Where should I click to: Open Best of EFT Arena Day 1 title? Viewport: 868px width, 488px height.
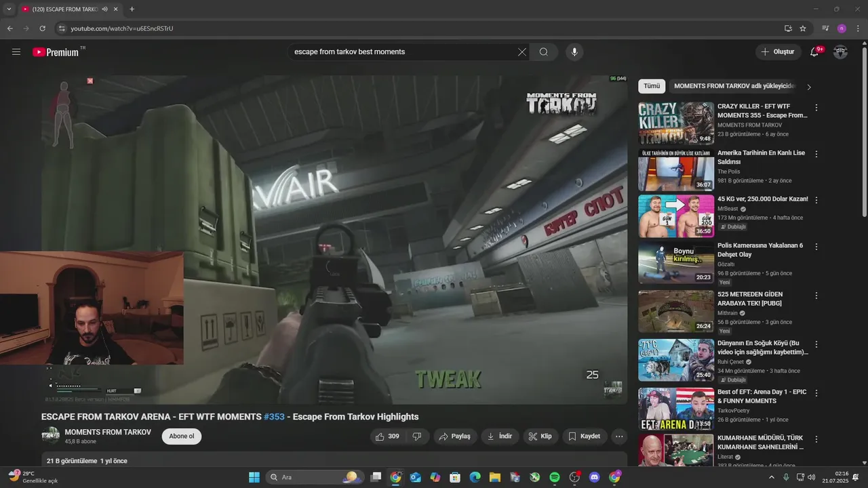pos(762,397)
